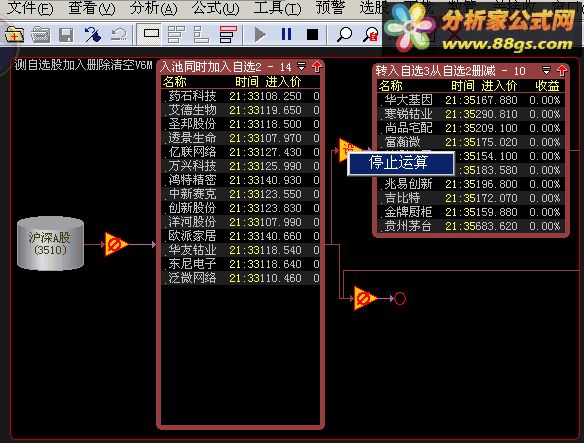Select the 兆易创新 row
Viewport: 584px width, 443px height.
coord(471,184)
